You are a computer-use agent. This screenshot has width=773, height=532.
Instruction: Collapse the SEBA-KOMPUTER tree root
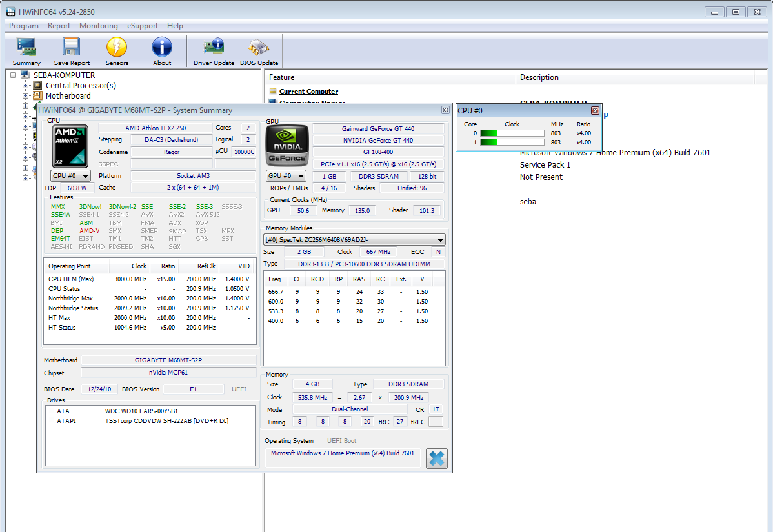tap(14, 75)
